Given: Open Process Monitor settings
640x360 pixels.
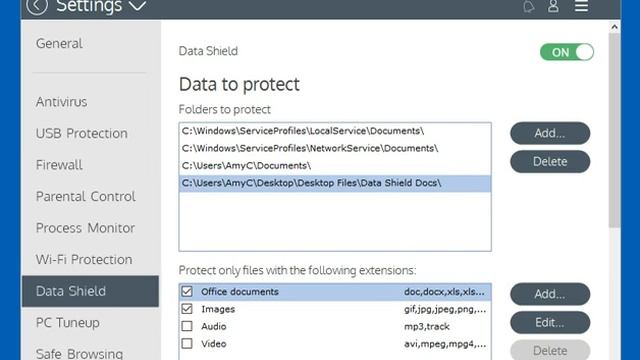Looking at the screenshot, I should pyautogui.click(x=85, y=228).
